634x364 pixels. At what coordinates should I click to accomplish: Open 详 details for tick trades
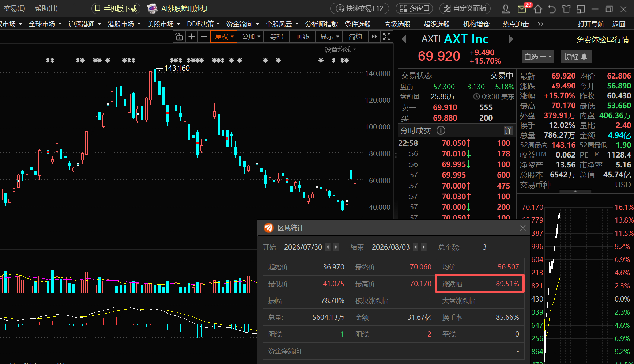(x=508, y=130)
